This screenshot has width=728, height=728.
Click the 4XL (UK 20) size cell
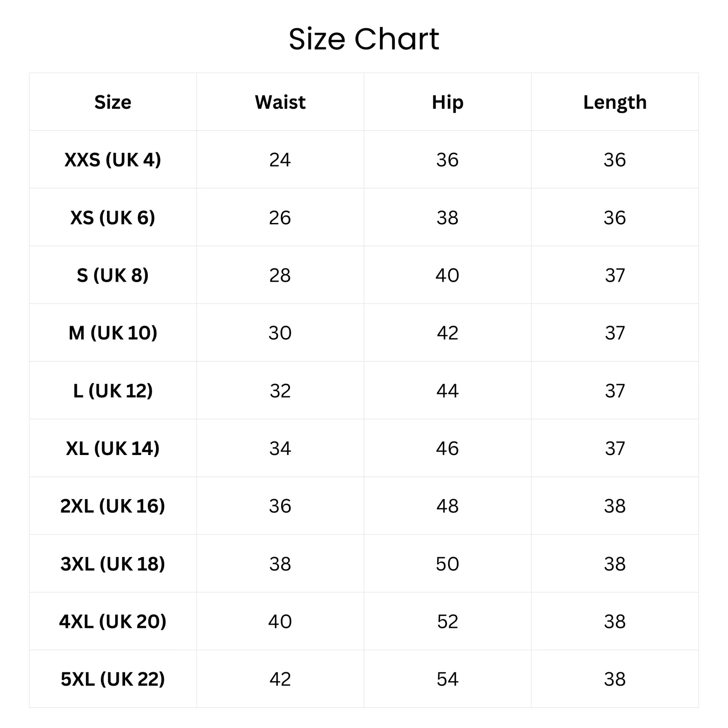coord(113,622)
